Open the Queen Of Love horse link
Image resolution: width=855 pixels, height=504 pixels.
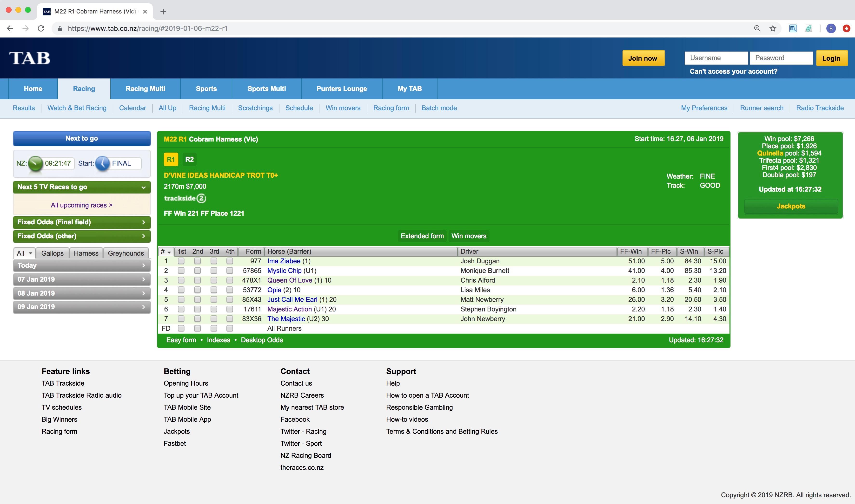[290, 280]
